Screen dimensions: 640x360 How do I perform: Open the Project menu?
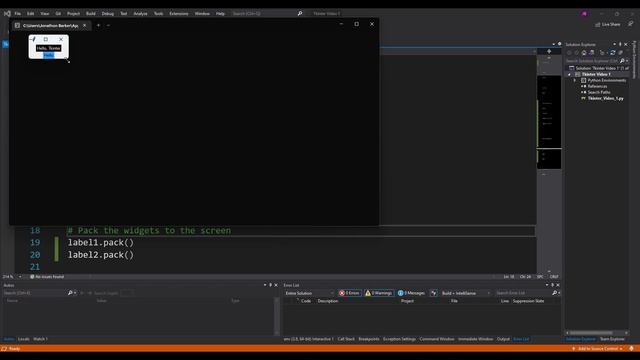(x=73, y=13)
